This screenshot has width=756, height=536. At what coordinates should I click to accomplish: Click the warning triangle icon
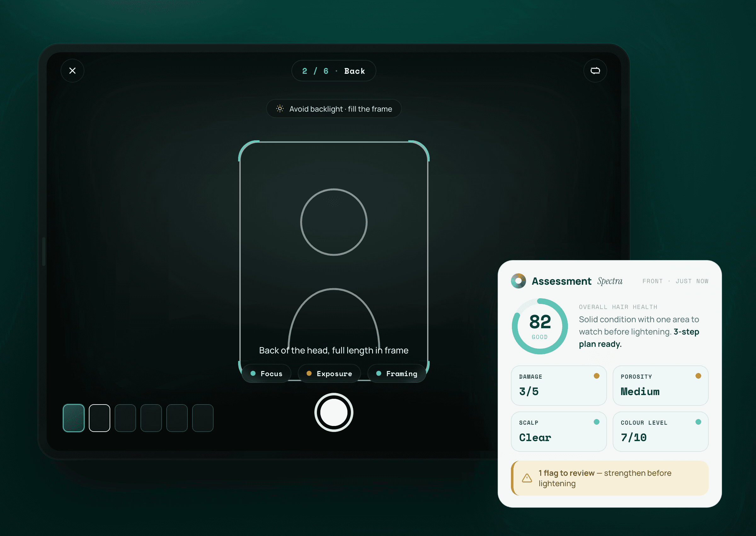(527, 478)
